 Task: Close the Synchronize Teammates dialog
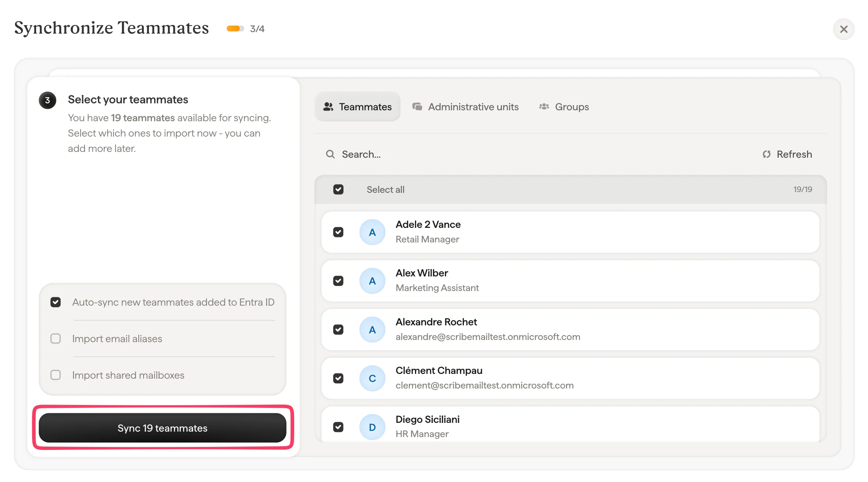844,29
